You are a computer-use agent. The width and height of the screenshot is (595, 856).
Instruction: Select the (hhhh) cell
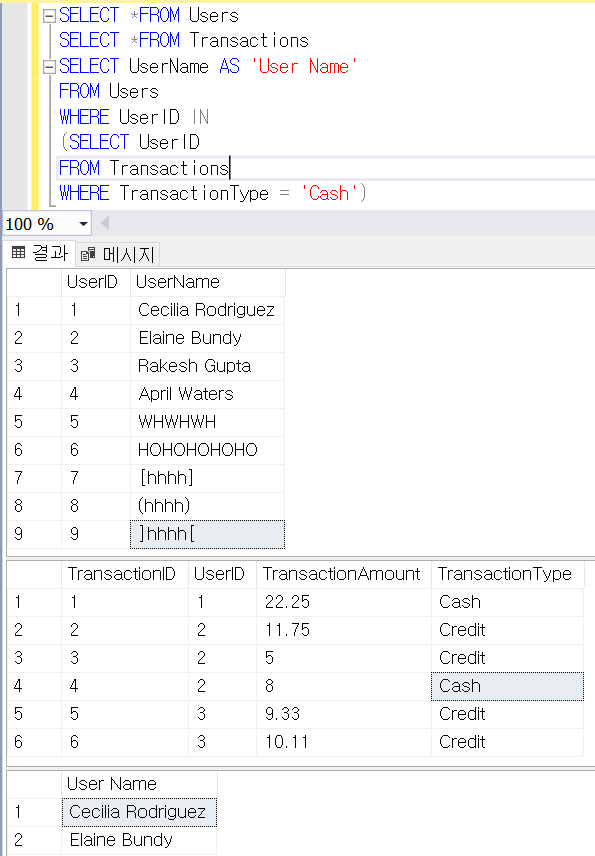[x=207, y=506]
